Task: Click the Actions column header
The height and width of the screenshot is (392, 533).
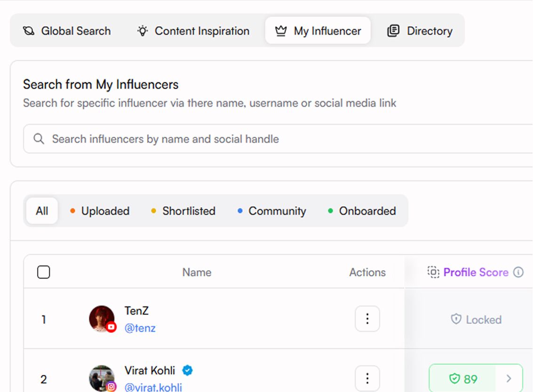Action: tap(367, 272)
